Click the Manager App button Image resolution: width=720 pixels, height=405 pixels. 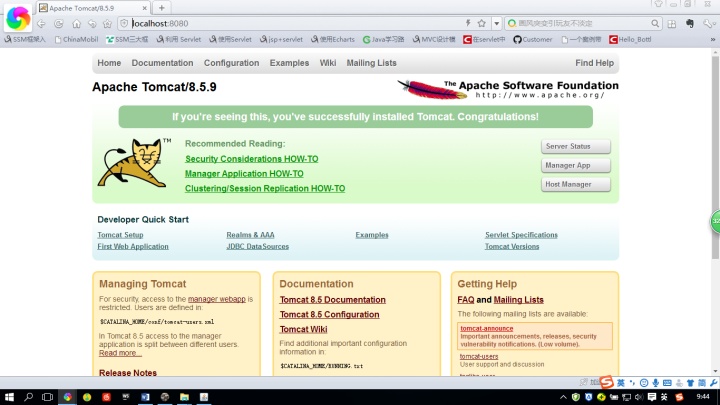click(x=575, y=165)
